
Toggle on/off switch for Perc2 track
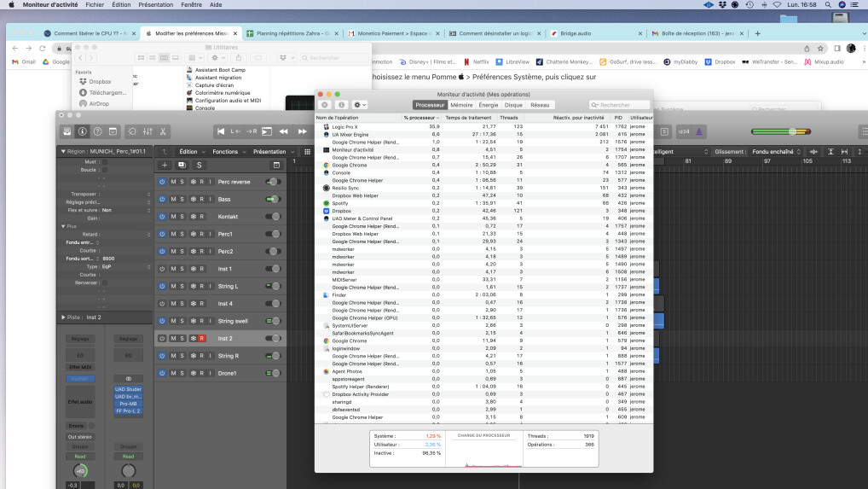pyautogui.click(x=273, y=252)
